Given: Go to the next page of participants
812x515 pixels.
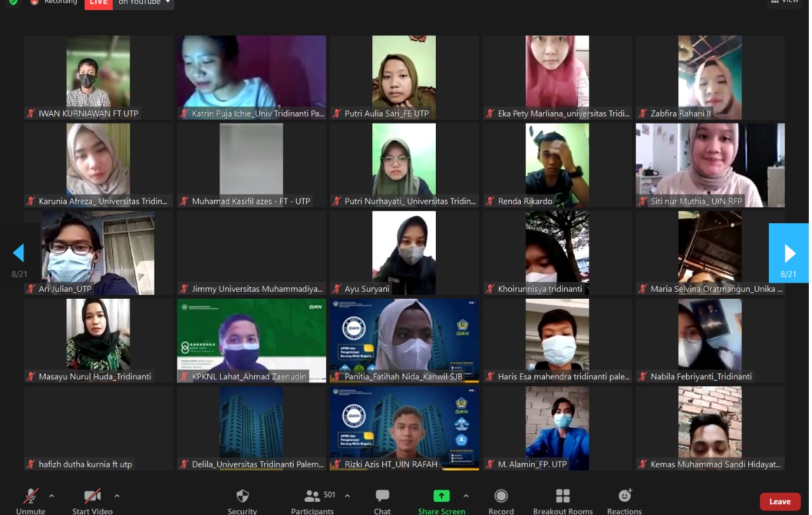Looking at the screenshot, I should point(789,253).
